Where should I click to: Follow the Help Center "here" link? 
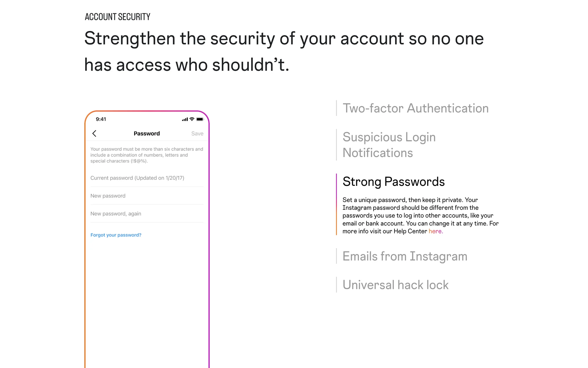[435, 231]
